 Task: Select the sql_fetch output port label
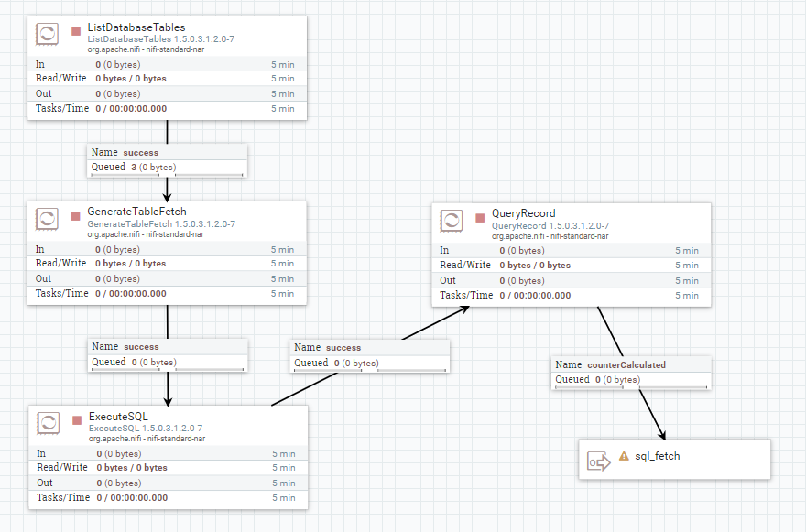(658, 456)
